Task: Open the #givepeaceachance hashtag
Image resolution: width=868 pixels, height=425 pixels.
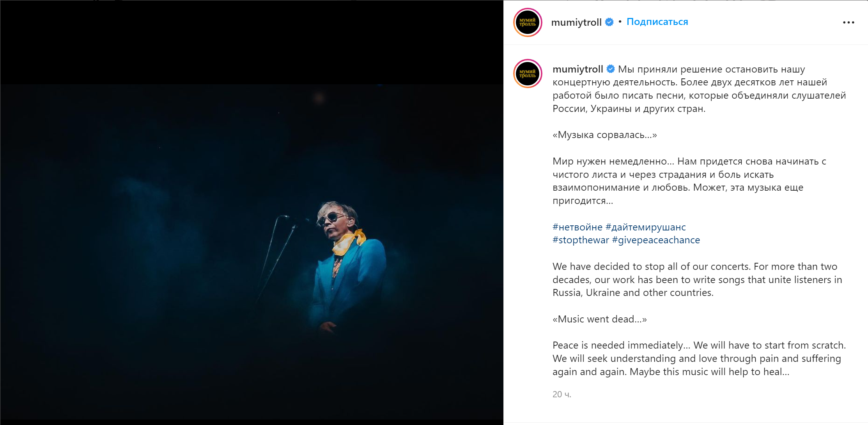Action: [x=656, y=240]
